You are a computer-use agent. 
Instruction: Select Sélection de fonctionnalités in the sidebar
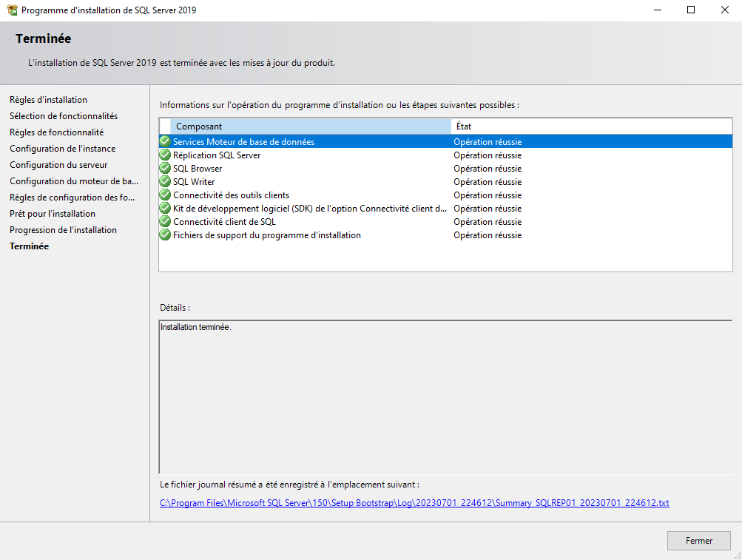[x=64, y=116]
